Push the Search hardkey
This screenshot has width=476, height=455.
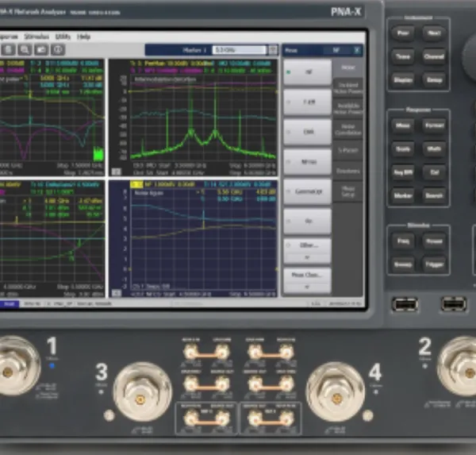(x=434, y=195)
